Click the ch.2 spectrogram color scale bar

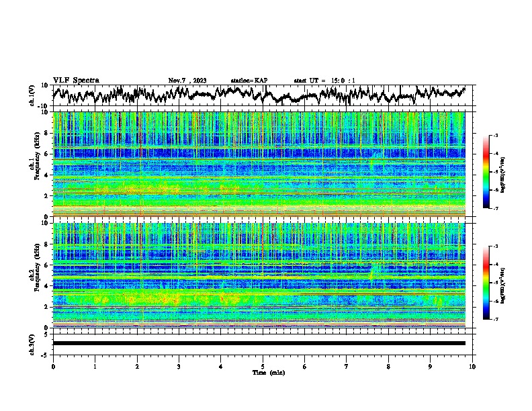pyautogui.click(x=486, y=283)
